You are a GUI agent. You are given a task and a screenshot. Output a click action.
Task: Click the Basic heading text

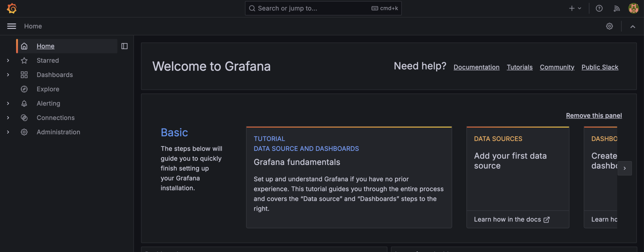[x=174, y=133]
